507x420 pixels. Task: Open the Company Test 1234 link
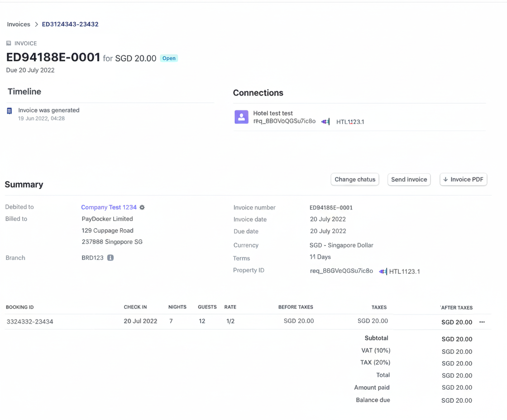(109, 207)
